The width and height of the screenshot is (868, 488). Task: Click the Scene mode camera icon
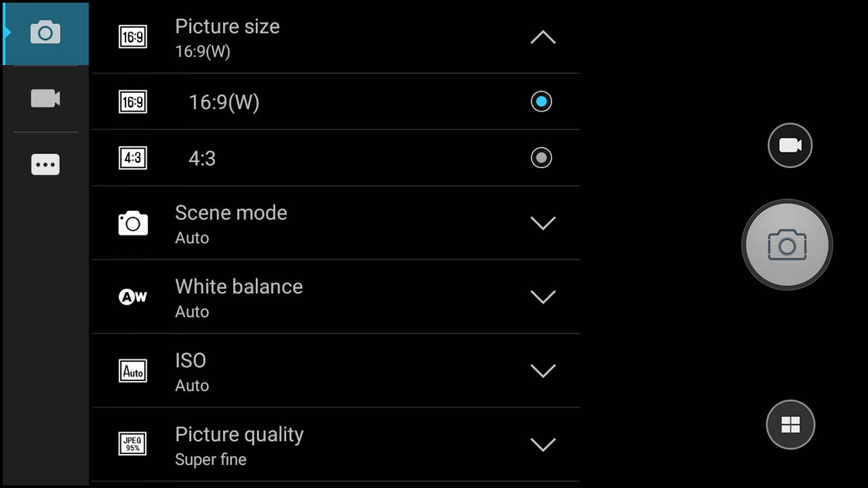(x=133, y=223)
